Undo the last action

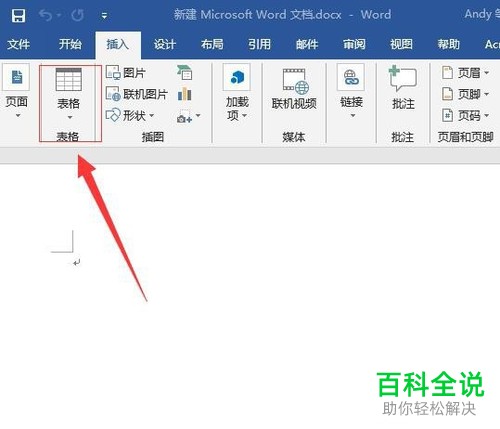point(46,15)
